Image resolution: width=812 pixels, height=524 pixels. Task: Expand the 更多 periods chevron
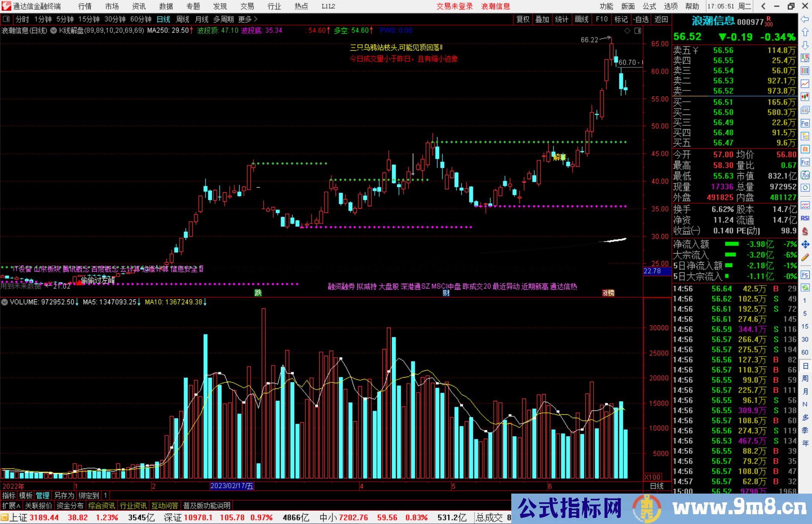256,19
